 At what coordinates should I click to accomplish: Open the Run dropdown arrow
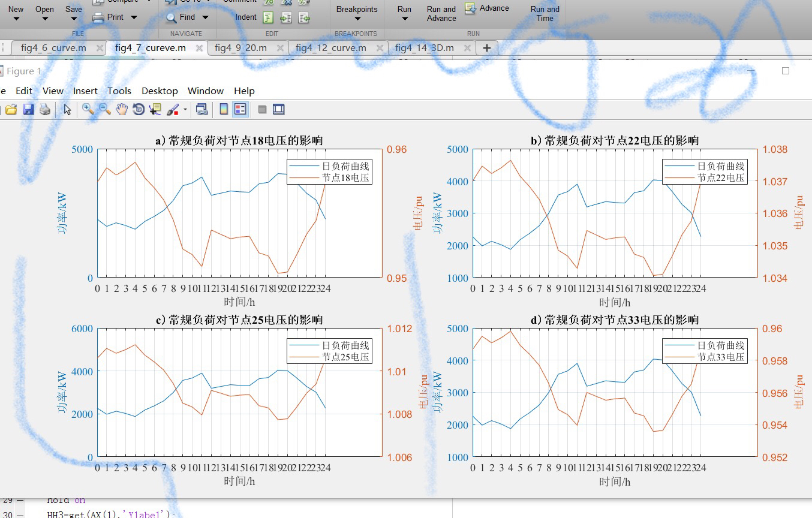point(403,19)
